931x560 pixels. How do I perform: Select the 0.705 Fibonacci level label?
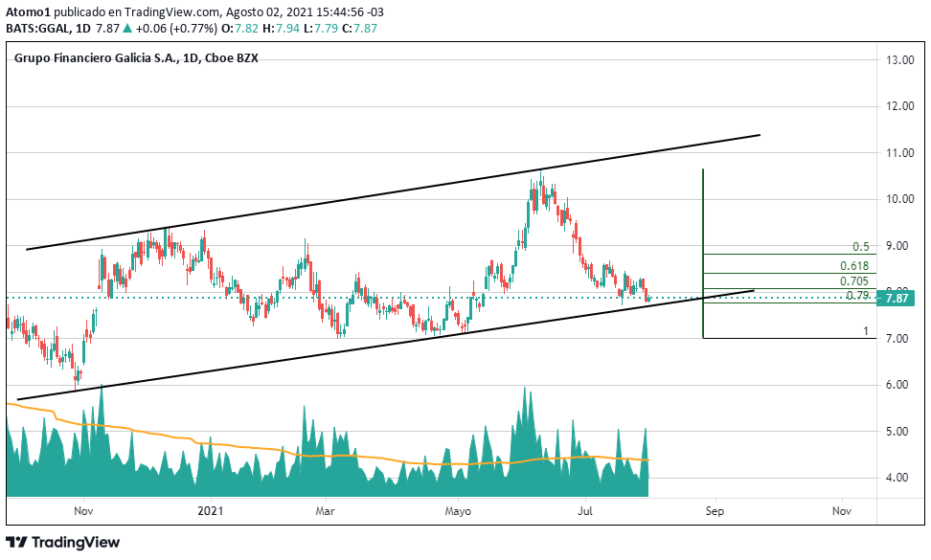tap(854, 281)
